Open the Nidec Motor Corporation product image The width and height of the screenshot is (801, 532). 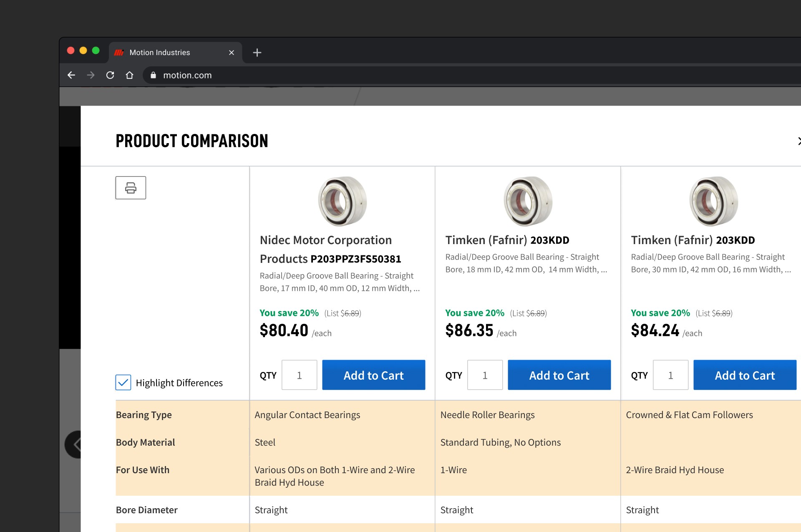tap(342, 201)
